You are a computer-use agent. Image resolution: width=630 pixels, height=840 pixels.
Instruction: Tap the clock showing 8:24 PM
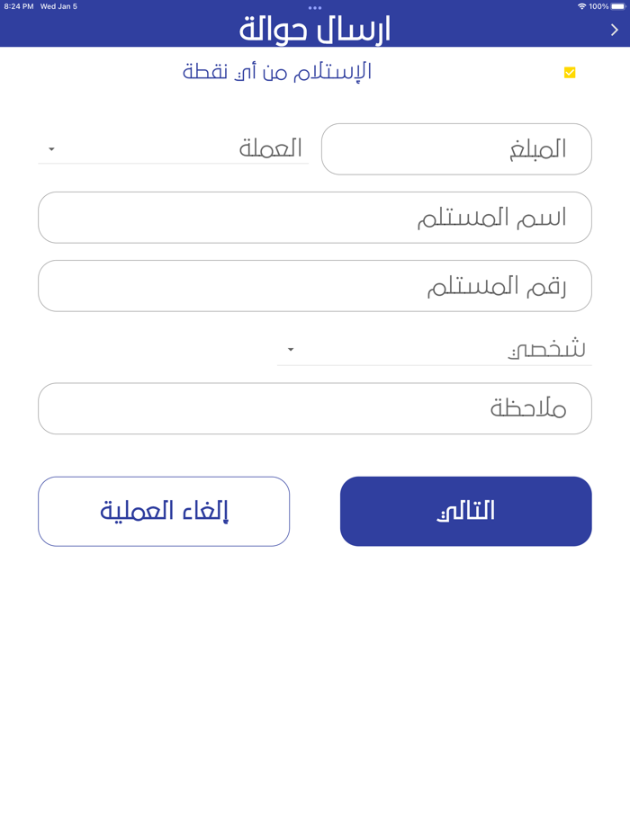pos(19,6)
